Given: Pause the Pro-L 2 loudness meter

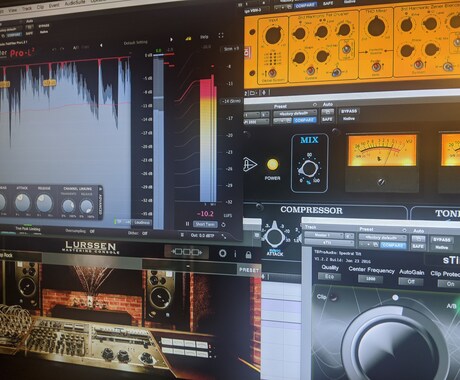Looking at the screenshot, I should click(187, 224).
